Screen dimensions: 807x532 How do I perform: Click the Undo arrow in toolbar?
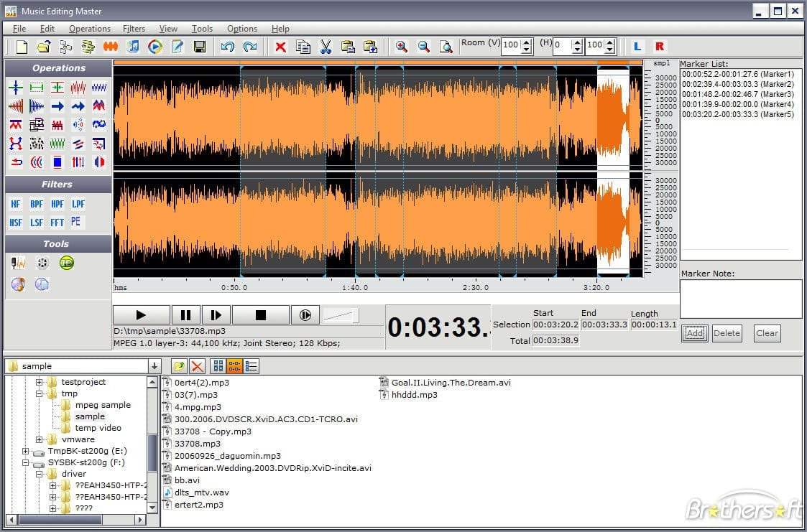pyautogui.click(x=228, y=47)
